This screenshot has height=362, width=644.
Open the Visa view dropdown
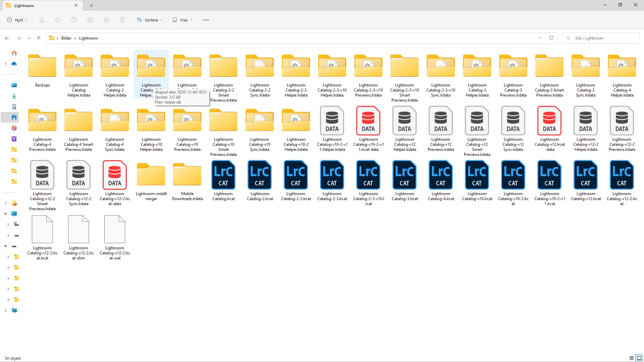(x=182, y=20)
